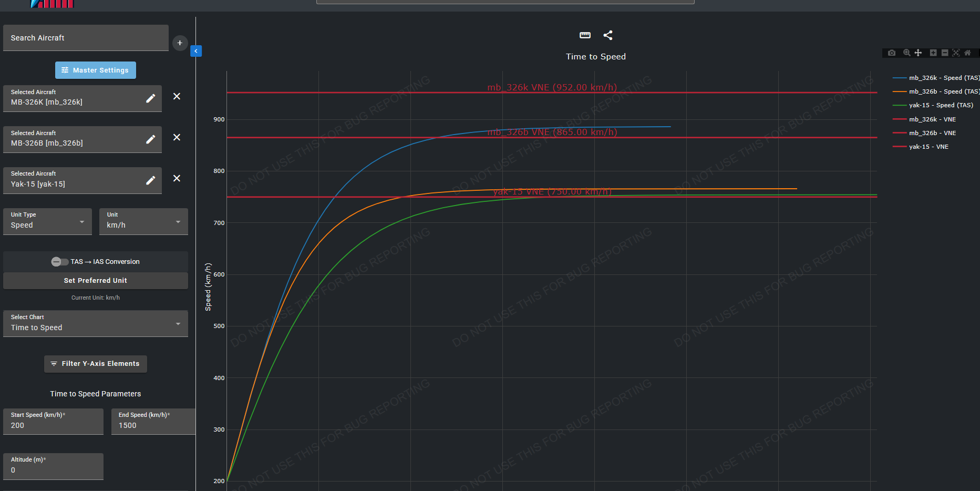Viewport: 980px width, 491px height.
Task: Expand the Select Chart dropdown
Action: [96, 324]
